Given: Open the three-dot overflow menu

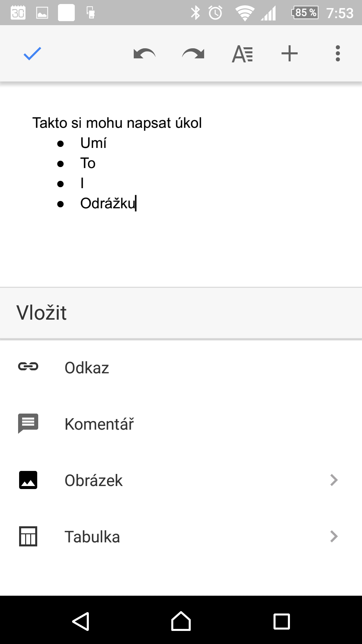Looking at the screenshot, I should point(338,54).
